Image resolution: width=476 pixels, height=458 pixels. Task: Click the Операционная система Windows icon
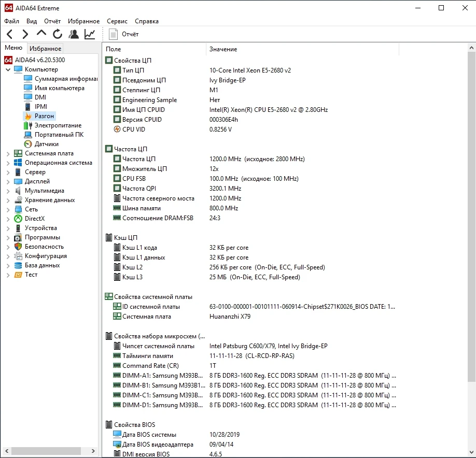click(18, 163)
